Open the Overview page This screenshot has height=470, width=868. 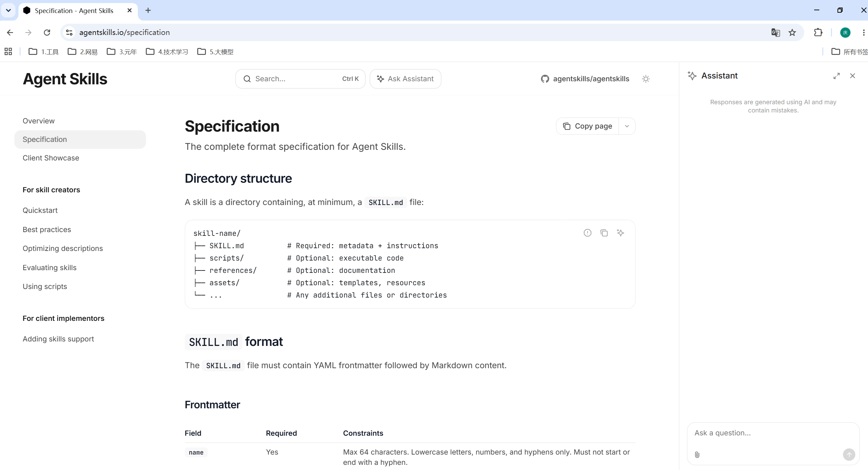point(39,121)
